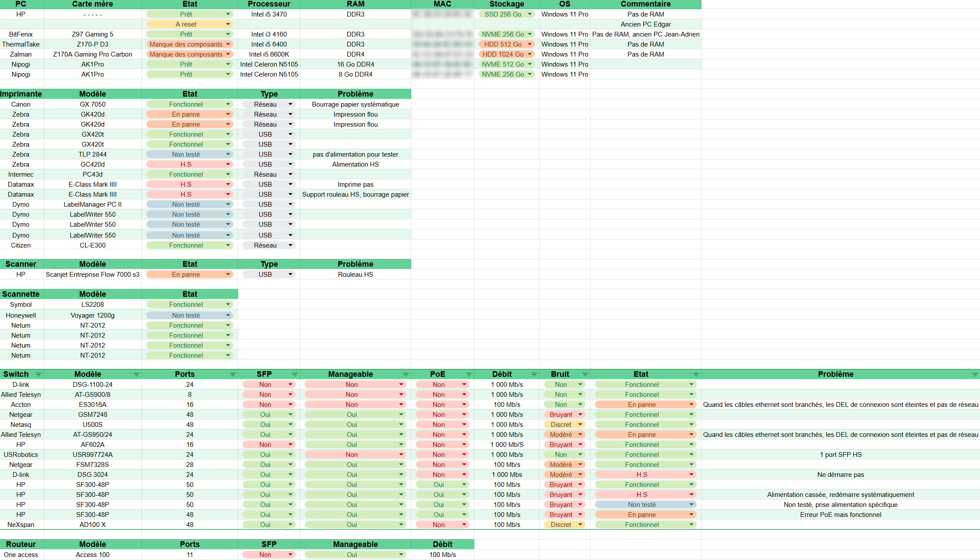This screenshot has height=560, width=980.
Task: Open Netgear GSM7248 Bruit 'Bruyant' dropdown
Action: pyautogui.click(x=565, y=415)
